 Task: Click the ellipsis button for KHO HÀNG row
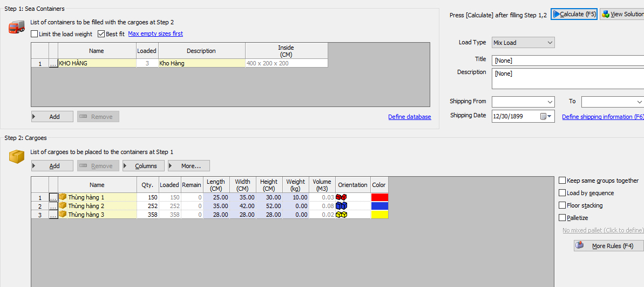click(x=53, y=64)
